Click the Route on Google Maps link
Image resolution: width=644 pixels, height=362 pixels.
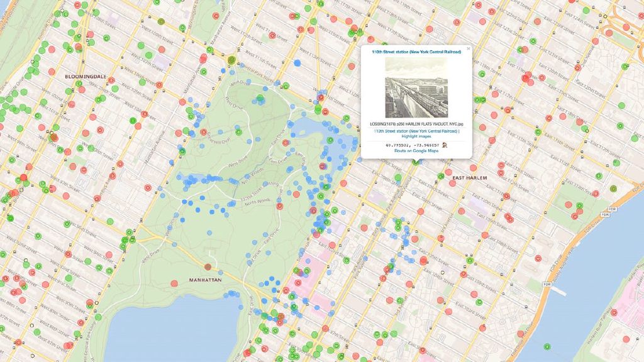click(x=416, y=151)
